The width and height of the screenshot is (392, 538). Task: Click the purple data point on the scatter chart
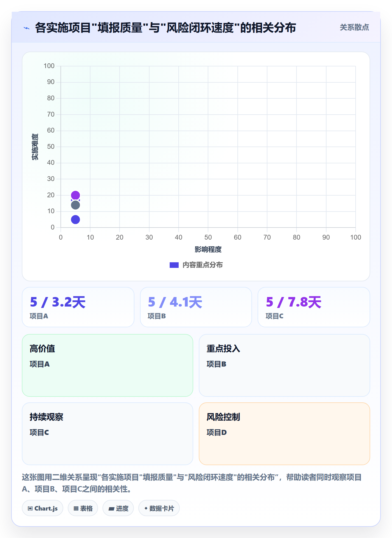pyautogui.click(x=75, y=195)
